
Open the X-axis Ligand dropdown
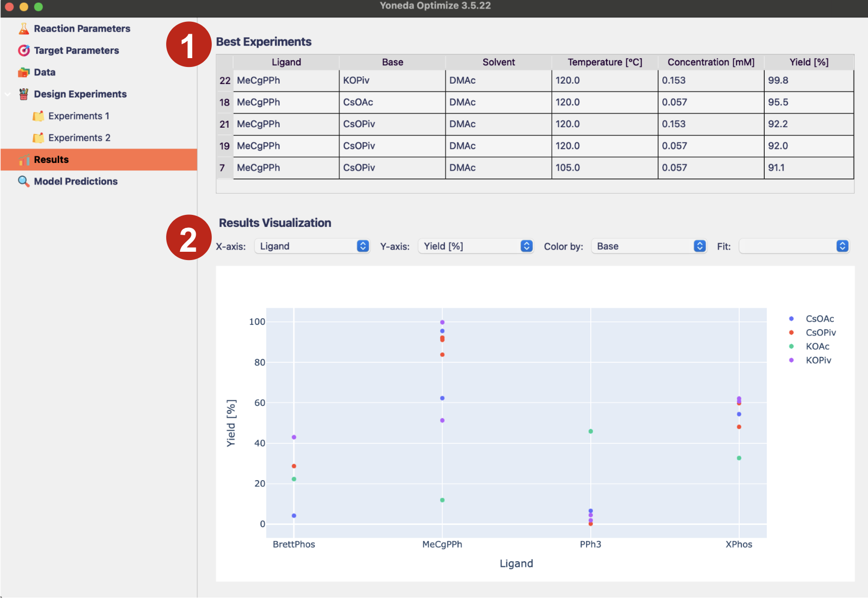tap(311, 246)
